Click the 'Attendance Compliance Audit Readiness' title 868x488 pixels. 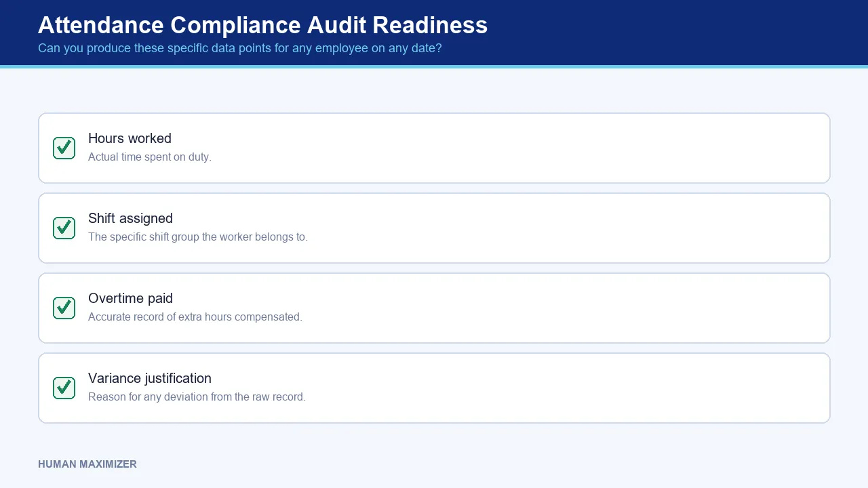[x=262, y=25]
